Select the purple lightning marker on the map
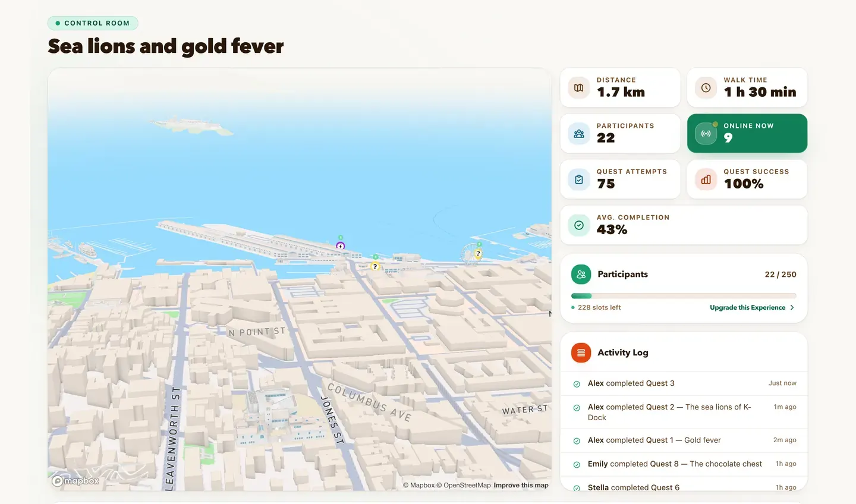 pyautogui.click(x=340, y=245)
